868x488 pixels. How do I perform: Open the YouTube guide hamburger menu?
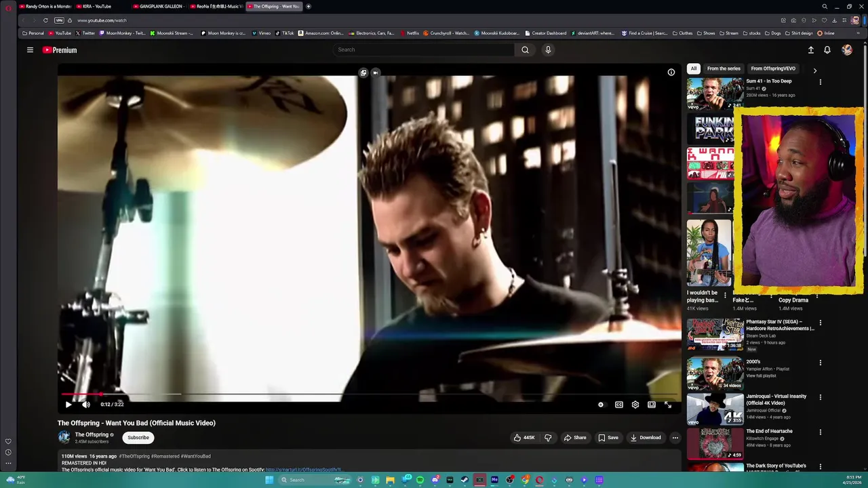[x=30, y=49]
